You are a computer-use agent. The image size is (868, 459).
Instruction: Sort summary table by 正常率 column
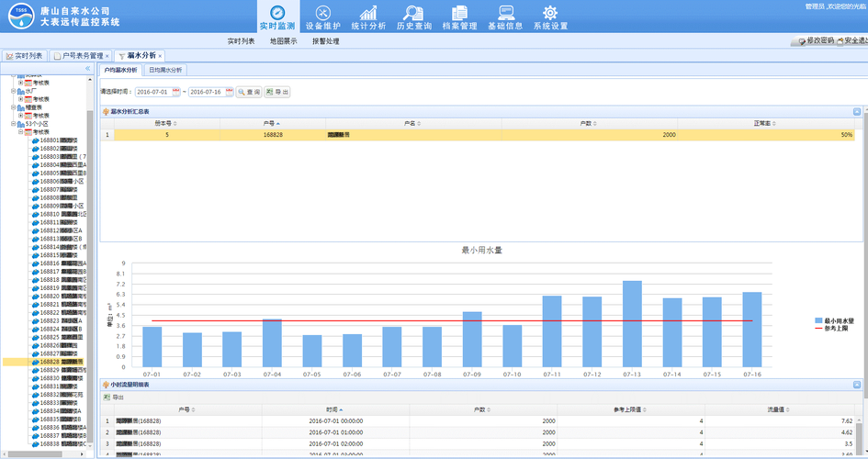(765, 123)
